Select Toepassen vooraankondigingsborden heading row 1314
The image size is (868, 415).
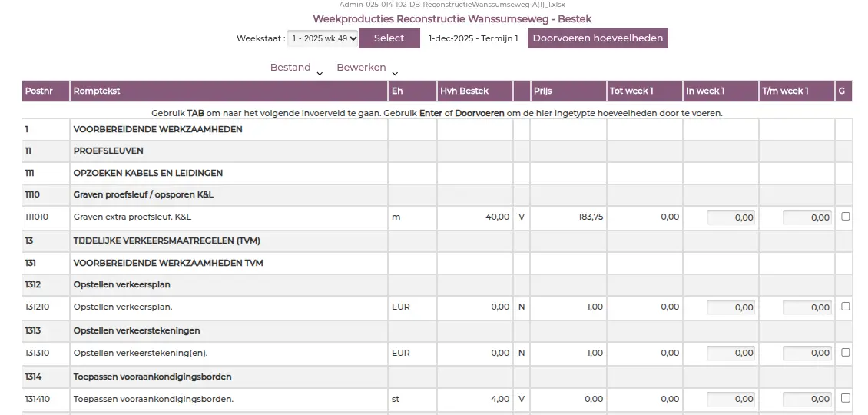(437, 377)
